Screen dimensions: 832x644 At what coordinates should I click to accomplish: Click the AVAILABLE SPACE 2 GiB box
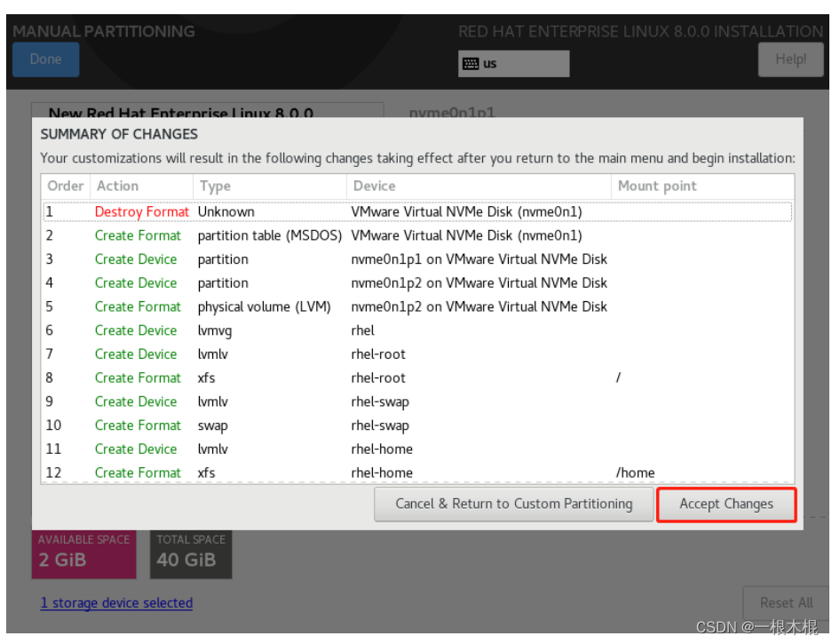(83, 553)
